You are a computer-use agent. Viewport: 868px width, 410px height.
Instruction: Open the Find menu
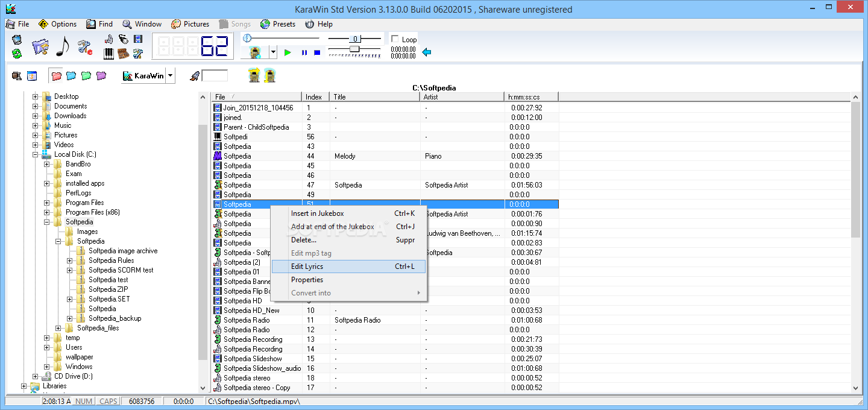point(100,24)
